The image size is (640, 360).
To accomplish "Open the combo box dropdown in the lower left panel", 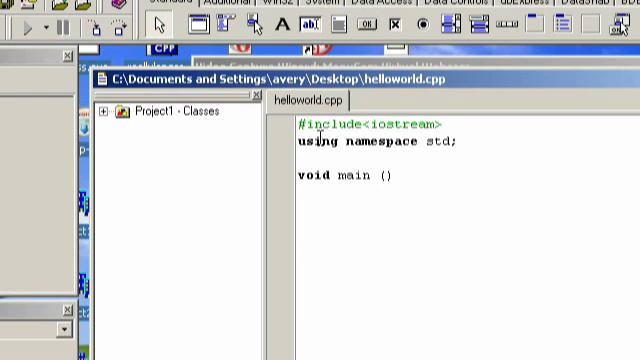I will coord(64,329).
